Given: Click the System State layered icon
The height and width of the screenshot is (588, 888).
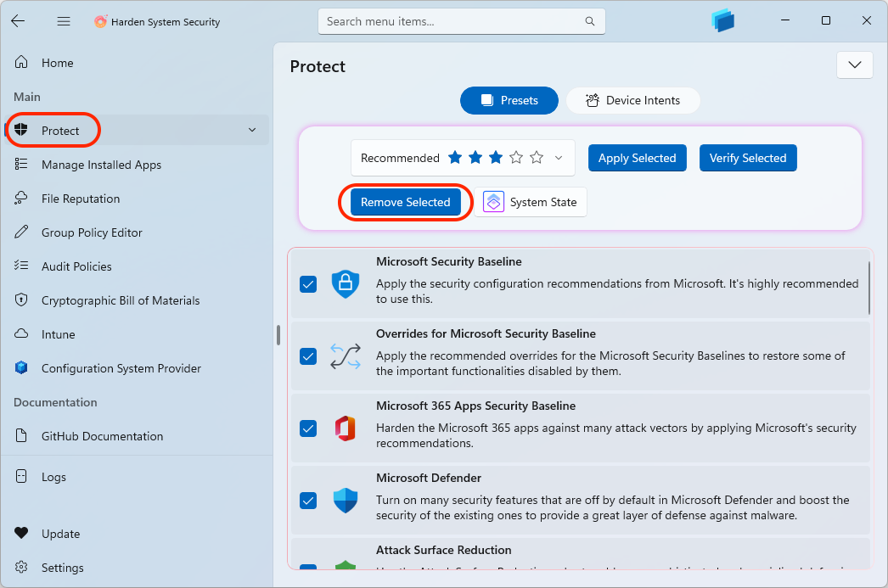Looking at the screenshot, I should click(493, 202).
